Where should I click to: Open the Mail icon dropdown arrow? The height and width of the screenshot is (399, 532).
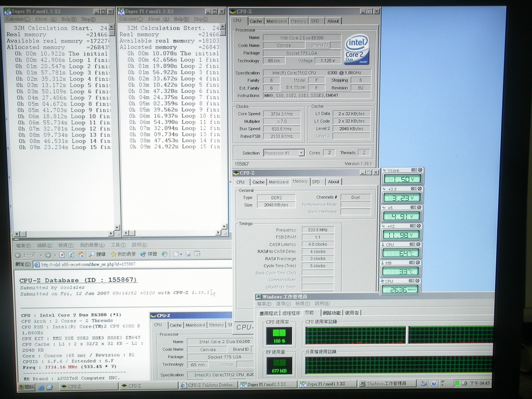coord(181,254)
